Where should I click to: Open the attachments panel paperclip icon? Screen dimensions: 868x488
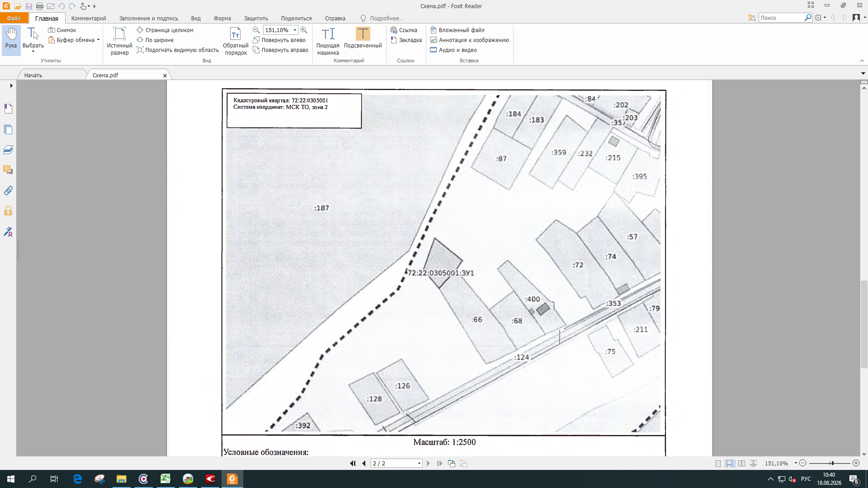coord(8,191)
